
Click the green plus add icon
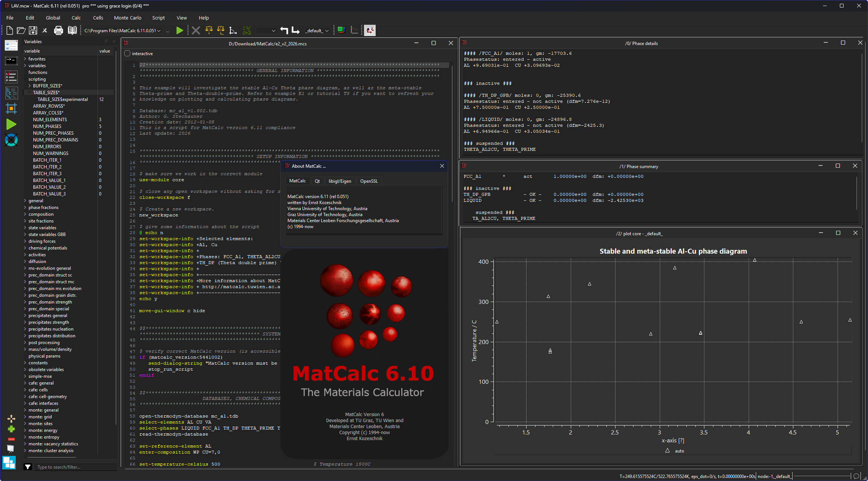pyautogui.click(x=11, y=429)
